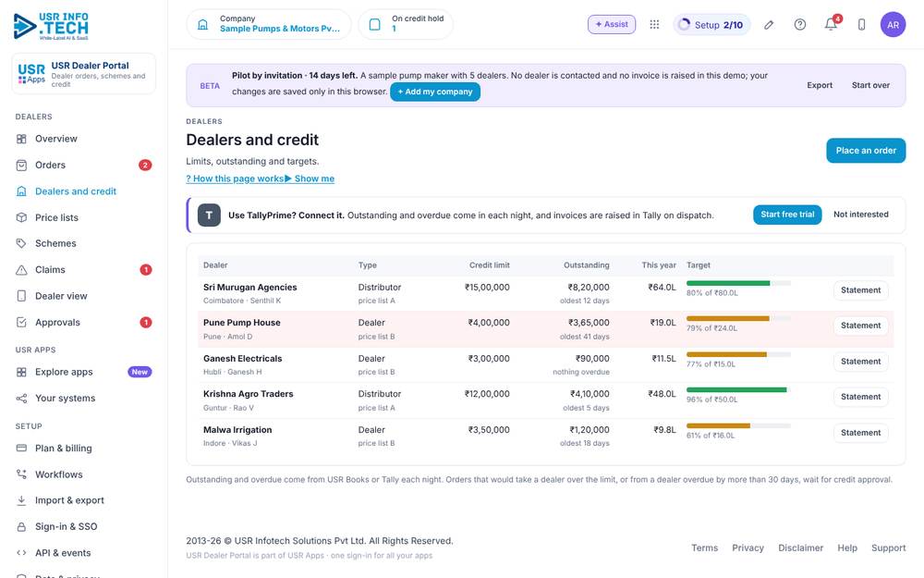
Task: Open the Setup 2/10 progress checklist
Action: tap(711, 25)
